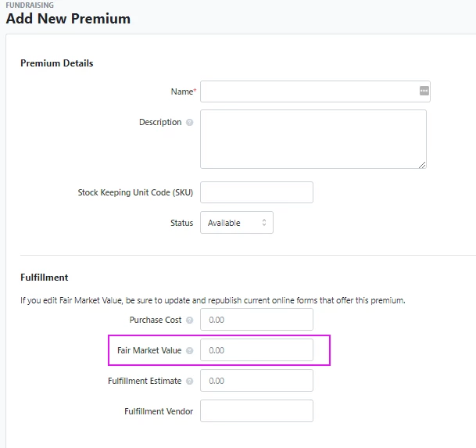The height and width of the screenshot is (448, 476).
Task: Click the Purchase Cost help icon
Action: [189, 320]
